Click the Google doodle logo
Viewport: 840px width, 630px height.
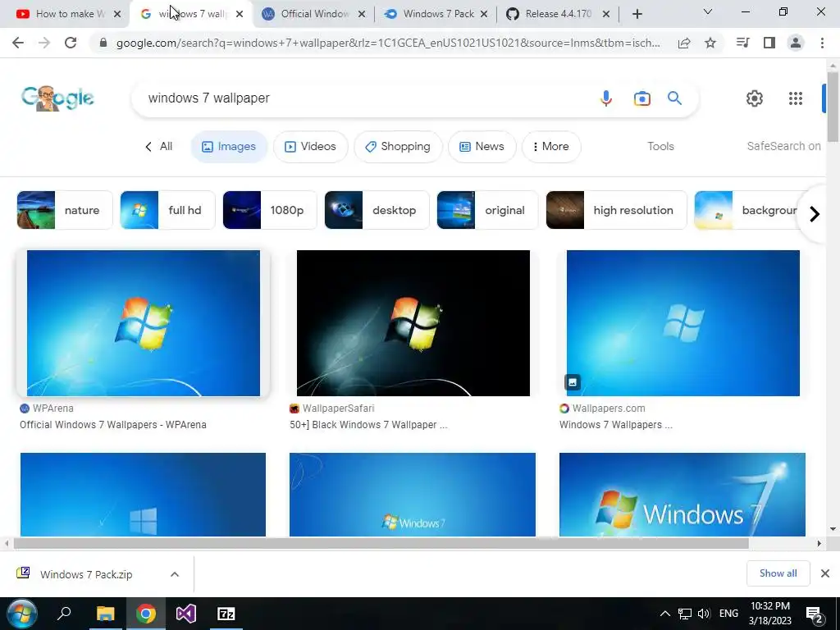tap(57, 98)
